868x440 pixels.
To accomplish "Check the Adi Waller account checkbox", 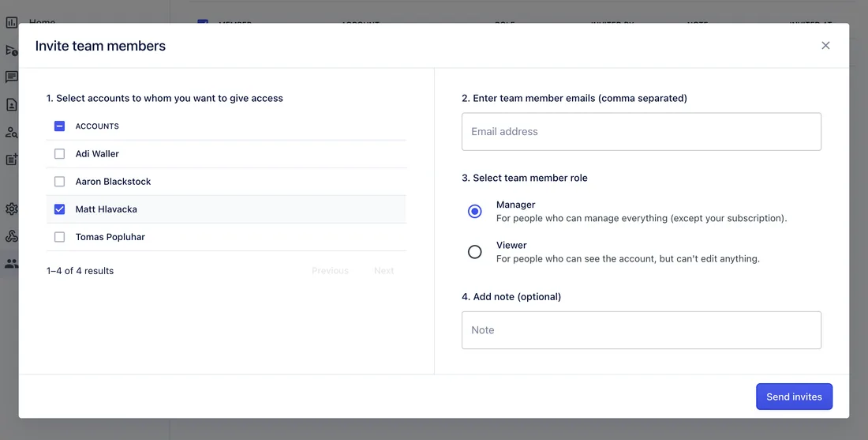I will [x=60, y=154].
